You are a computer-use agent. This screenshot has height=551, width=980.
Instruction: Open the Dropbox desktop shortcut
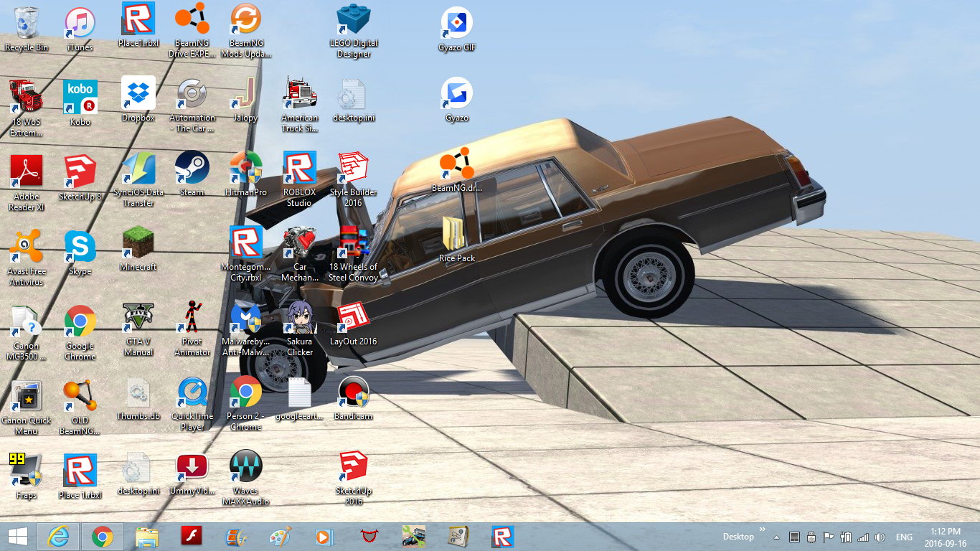coord(138,99)
